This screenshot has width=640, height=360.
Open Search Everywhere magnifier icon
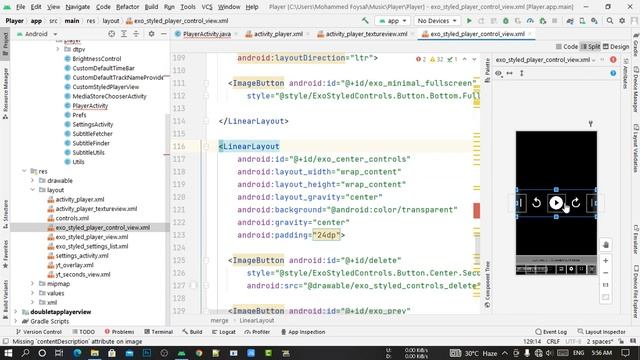(x=609, y=21)
